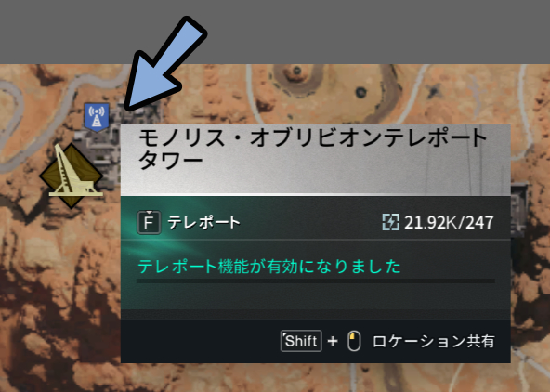Screen dimensions: 550x392
Task: Click the dark bar under the status text
Action: click(x=316, y=281)
